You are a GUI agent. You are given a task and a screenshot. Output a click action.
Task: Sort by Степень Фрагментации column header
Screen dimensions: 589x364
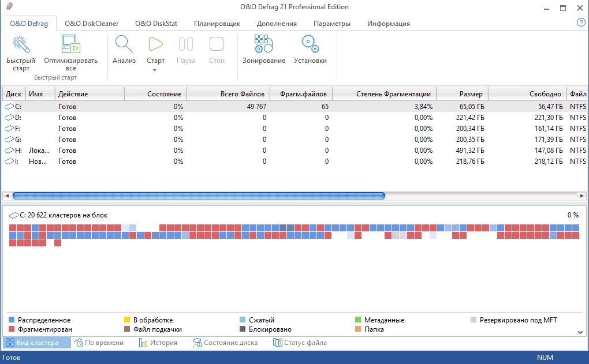point(384,94)
